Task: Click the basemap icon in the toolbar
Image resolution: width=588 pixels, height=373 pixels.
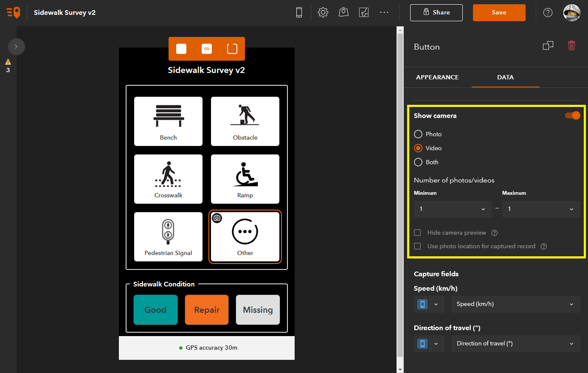Action: pyautogui.click(x=364, y=12)
